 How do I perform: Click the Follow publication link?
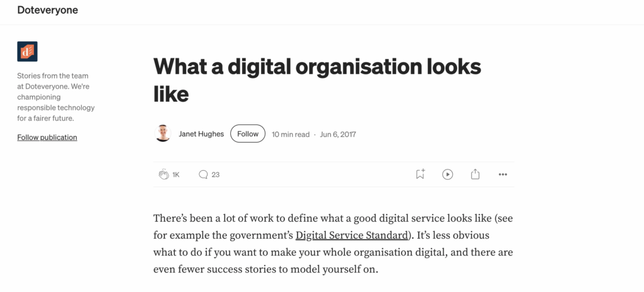47,138
